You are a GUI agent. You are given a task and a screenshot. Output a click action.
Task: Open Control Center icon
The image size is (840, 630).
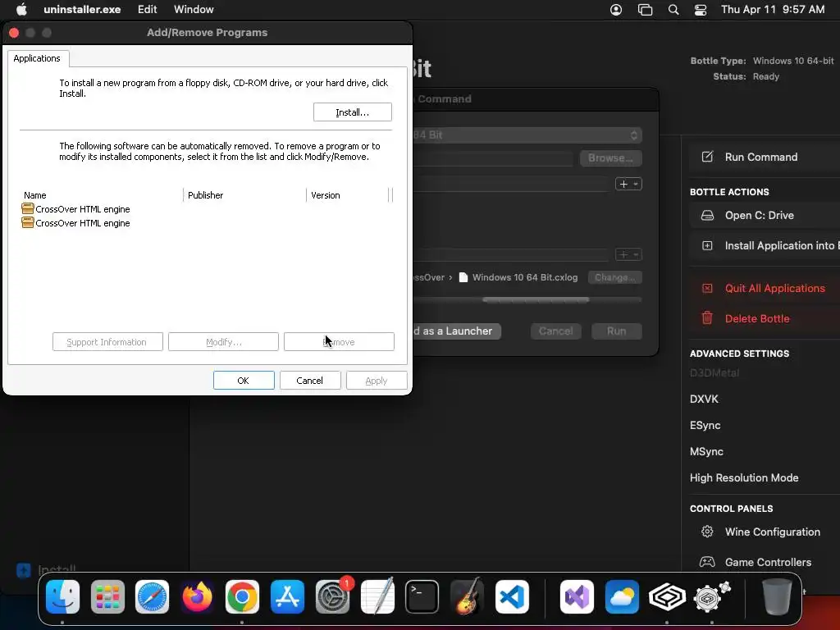point(701,10)
